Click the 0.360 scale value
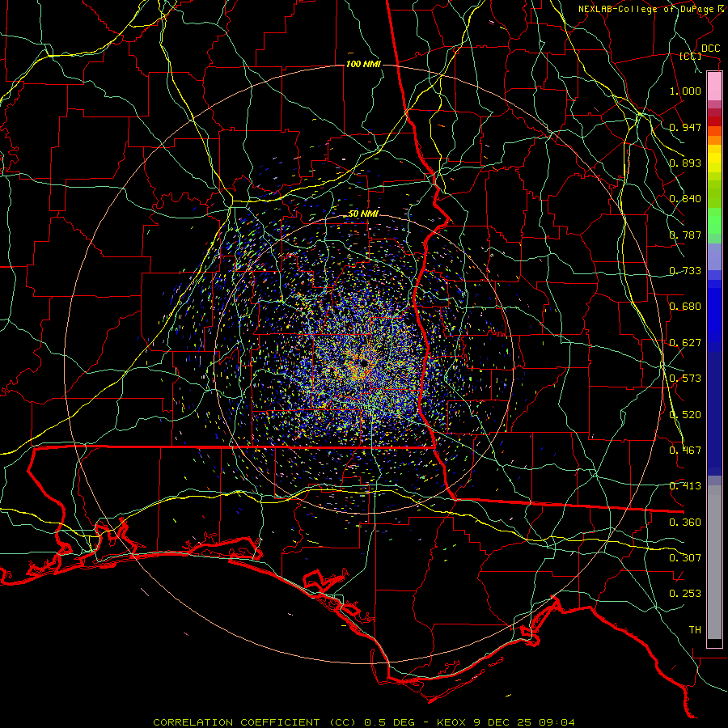Viewport: 728px width, 728px height. tap(685, 522)
